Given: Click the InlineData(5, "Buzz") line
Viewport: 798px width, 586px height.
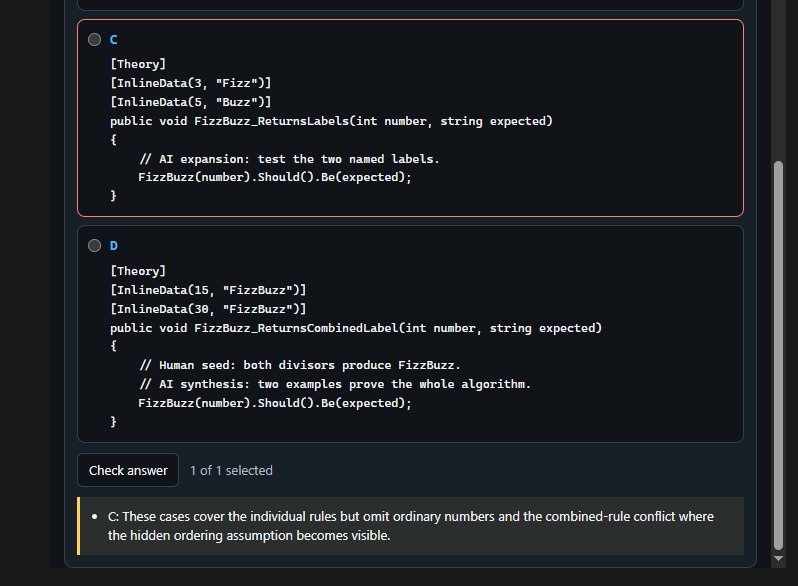Looking at the screenshot, I should click(191, 102).
